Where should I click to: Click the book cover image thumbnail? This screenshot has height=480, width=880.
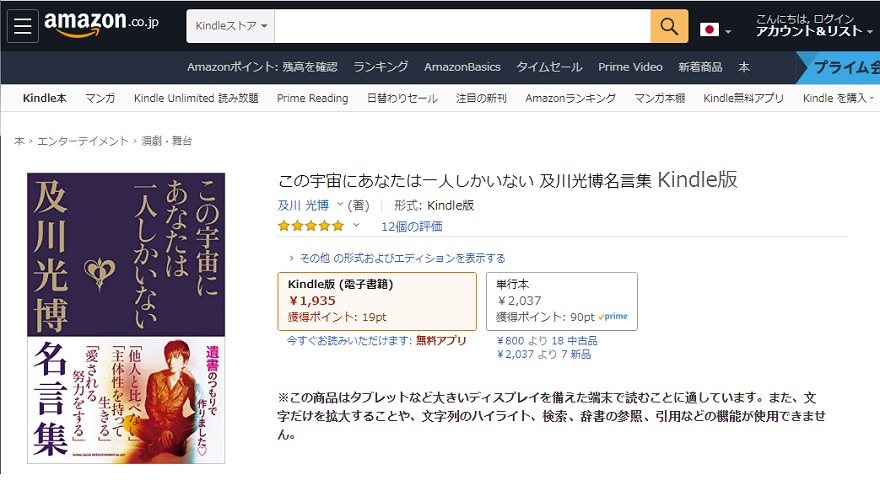(126, 318)
